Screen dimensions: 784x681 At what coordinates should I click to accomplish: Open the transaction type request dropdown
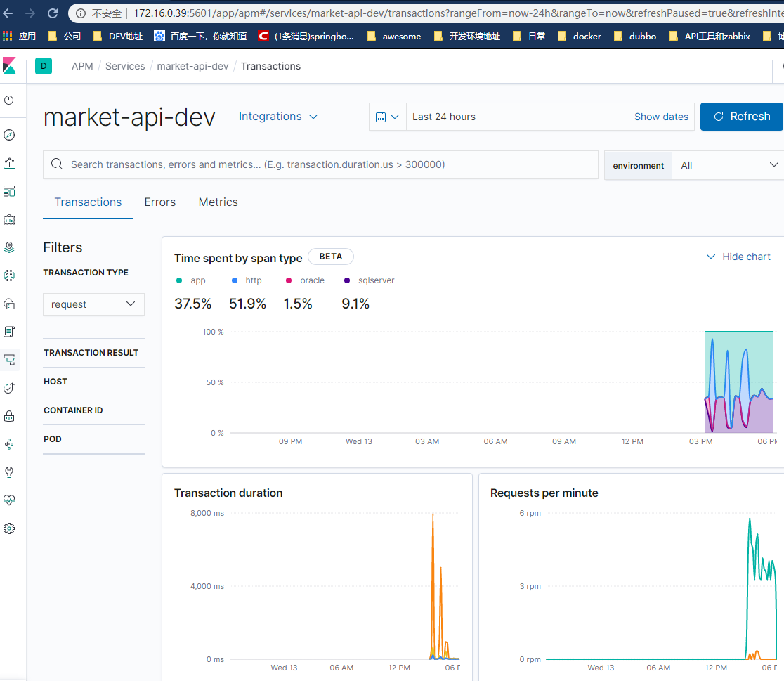93,304
